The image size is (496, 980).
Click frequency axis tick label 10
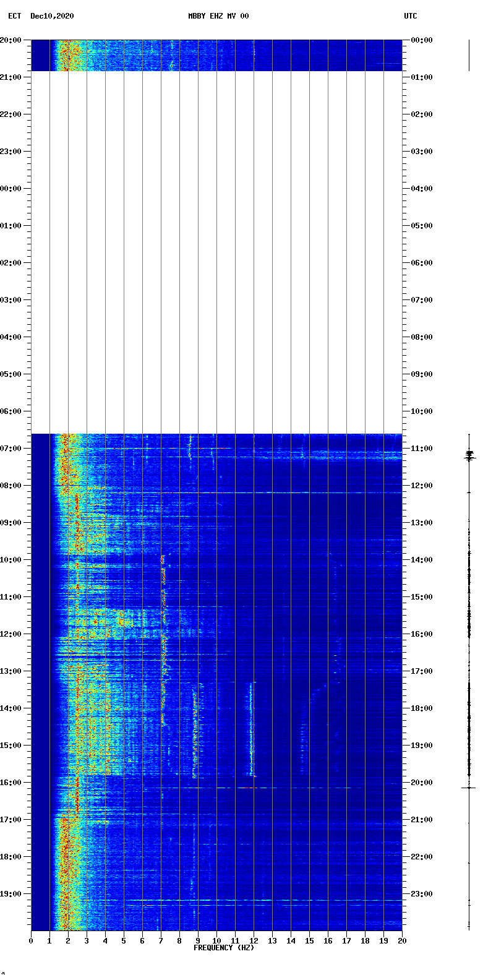coord(216,941)
